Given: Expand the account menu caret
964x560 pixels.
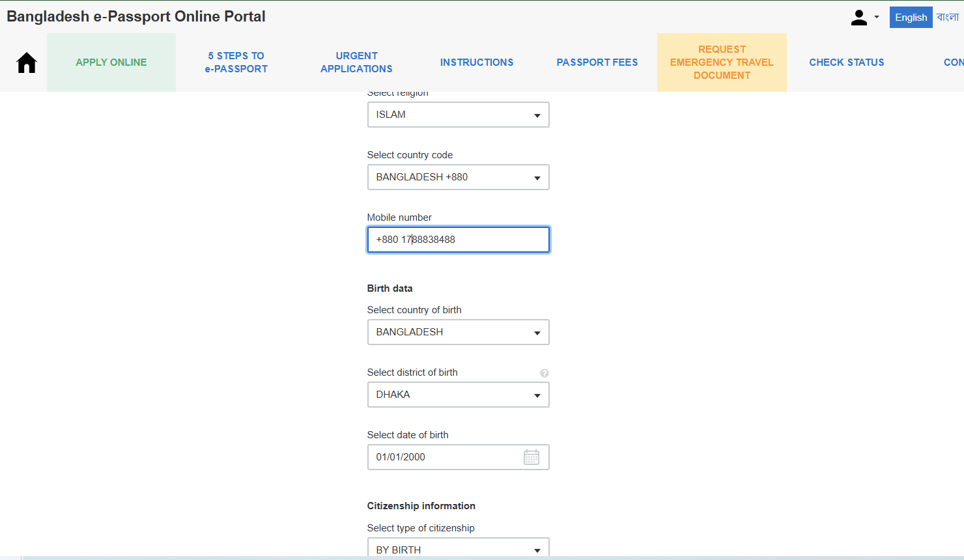Looking at the screenshot, I should pos(877,18).
